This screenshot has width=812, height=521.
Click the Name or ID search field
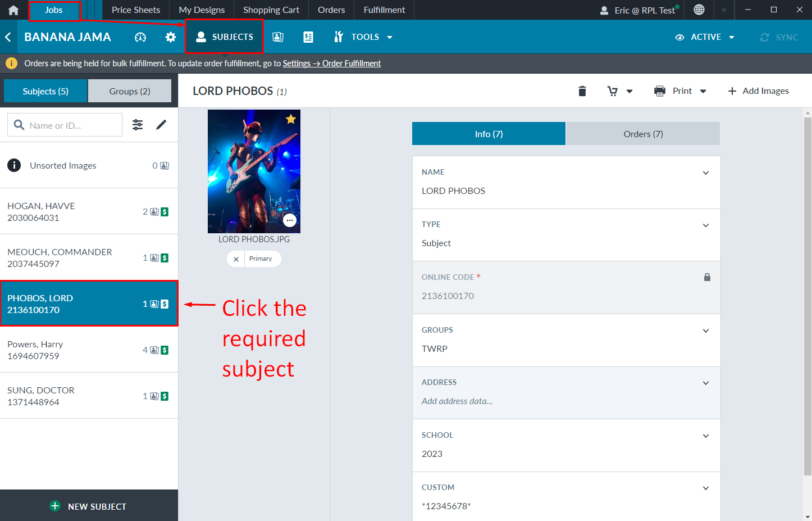pos(67,125)
